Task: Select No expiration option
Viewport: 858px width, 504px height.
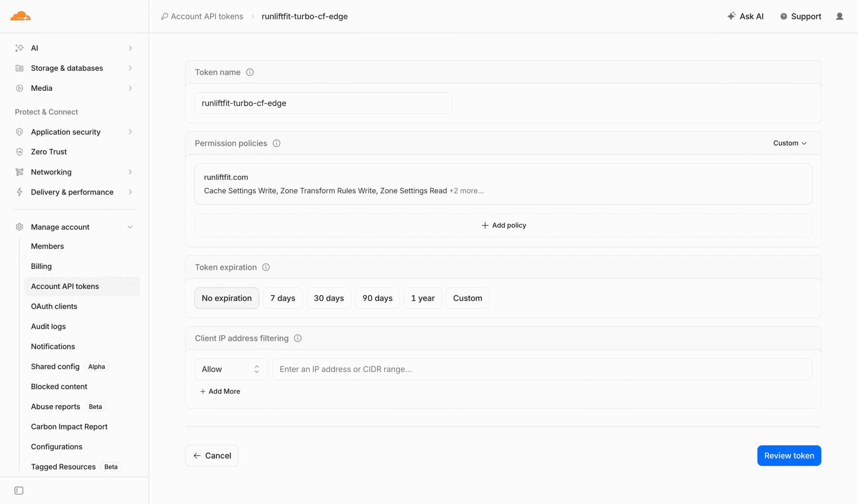Action: (227, 298)
